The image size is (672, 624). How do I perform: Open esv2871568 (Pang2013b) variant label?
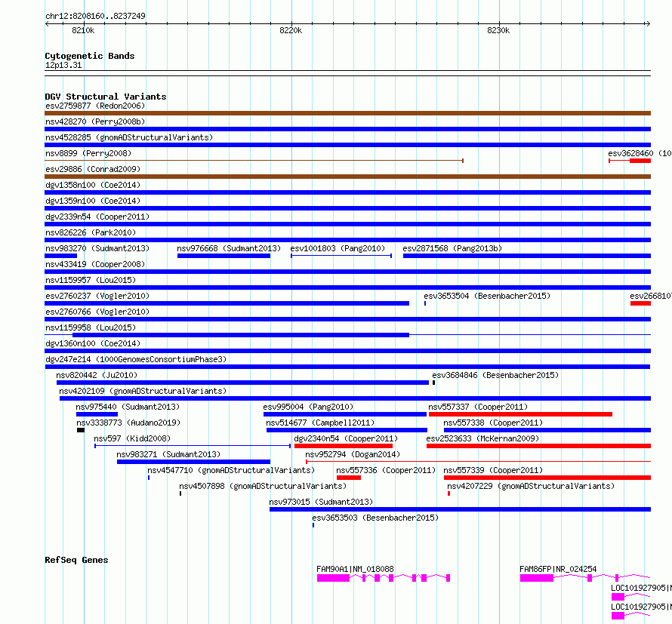pyautogui.click(x=452, y=248)
